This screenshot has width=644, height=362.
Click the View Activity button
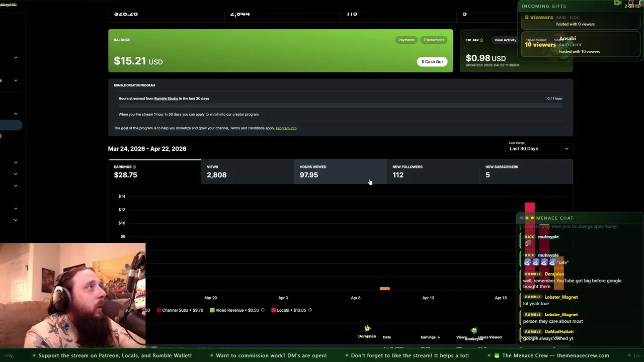click(x=505, y=40)
